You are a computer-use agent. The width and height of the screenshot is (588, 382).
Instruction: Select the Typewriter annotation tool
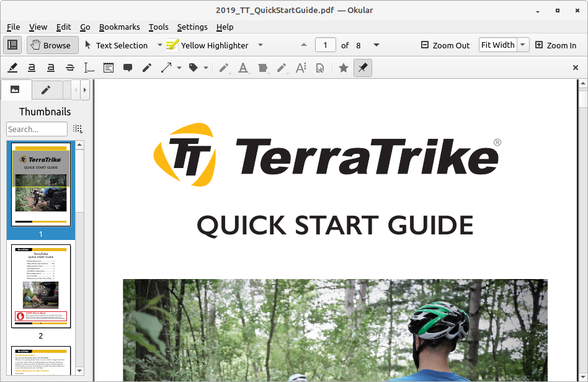89,68
